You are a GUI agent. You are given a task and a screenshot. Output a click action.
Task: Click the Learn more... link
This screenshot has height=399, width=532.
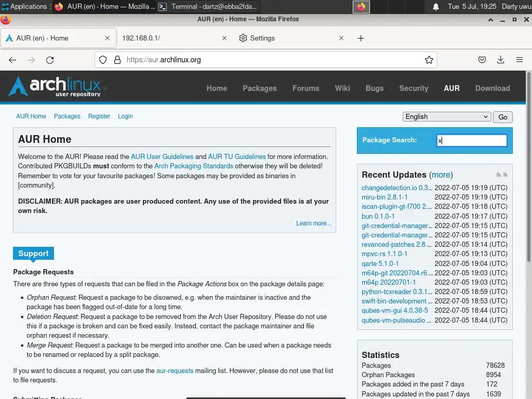point(313,223)
